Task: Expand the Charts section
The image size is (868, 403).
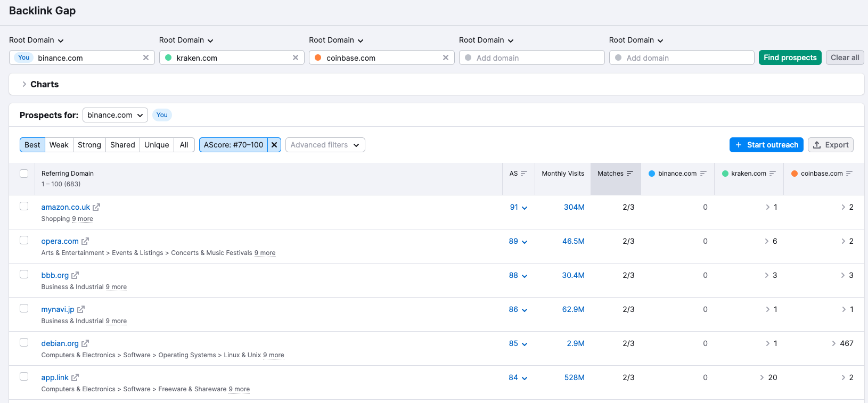Action: coord(40,84)
